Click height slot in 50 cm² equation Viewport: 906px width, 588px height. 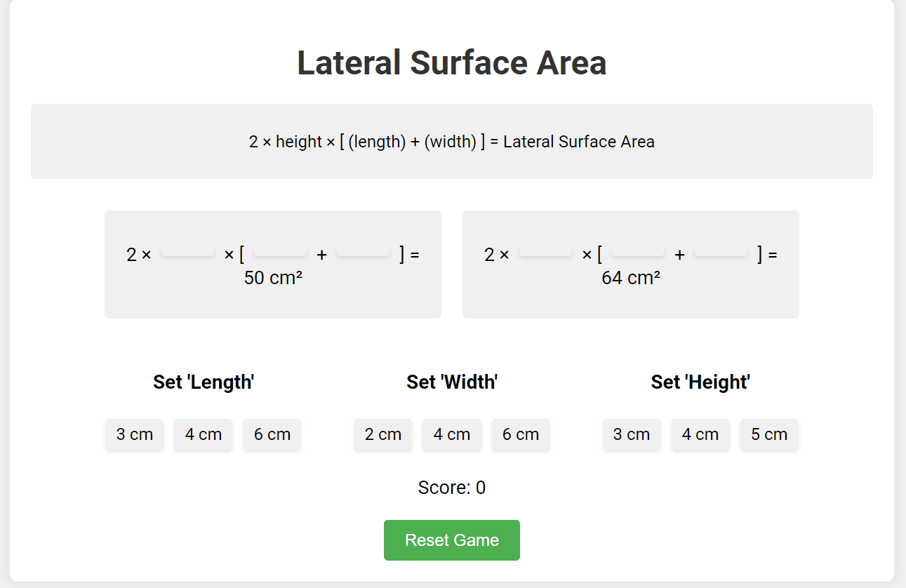pos(188,251)
